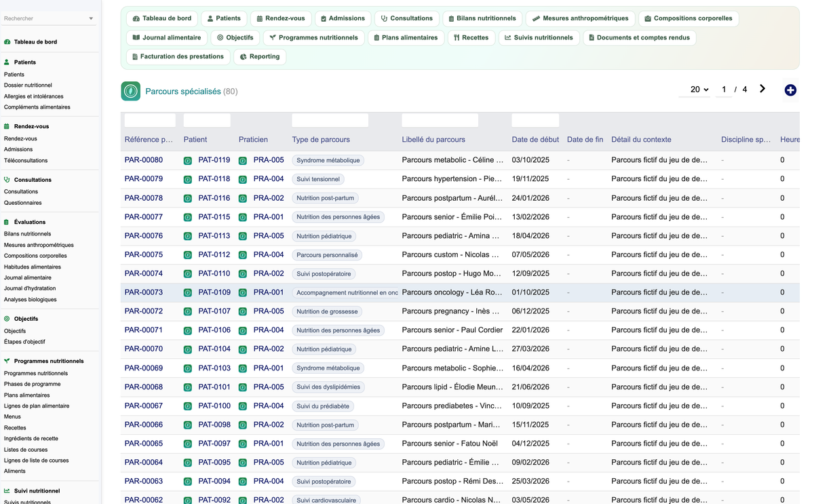
Task: Click the sidebar Rendez-vous calendar icon
Action: 7,126
